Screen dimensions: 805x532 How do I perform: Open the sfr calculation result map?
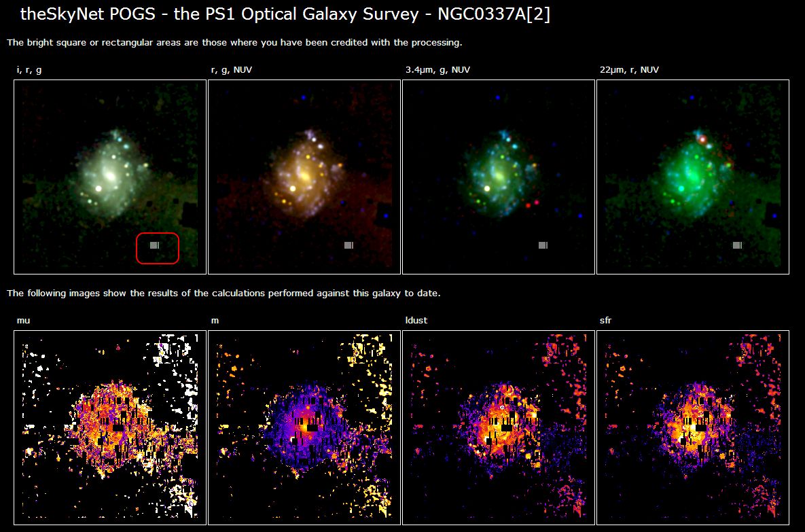click(692, 427)
